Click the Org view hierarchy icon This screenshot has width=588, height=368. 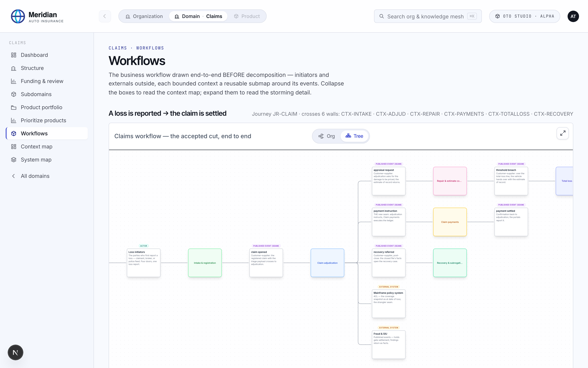pyautogui.click(x=321, y=136)
